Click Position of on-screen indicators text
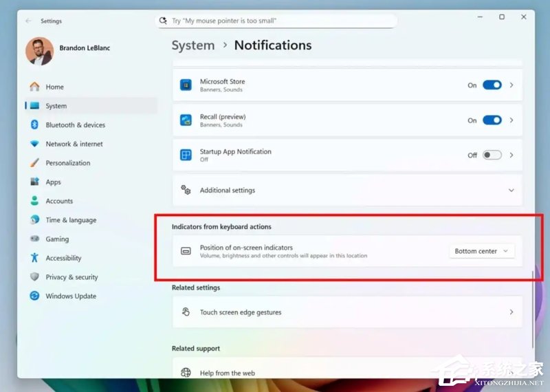550x392 pixels. (246, 248)
